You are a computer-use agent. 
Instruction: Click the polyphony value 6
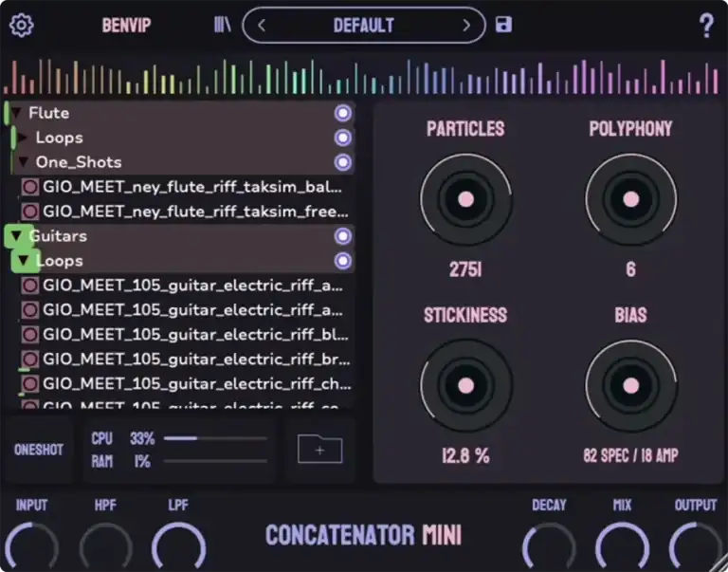[630, 269]
